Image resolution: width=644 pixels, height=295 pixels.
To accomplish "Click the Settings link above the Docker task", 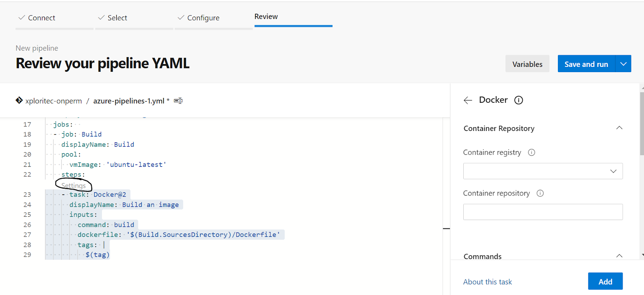I will (74, 185).
